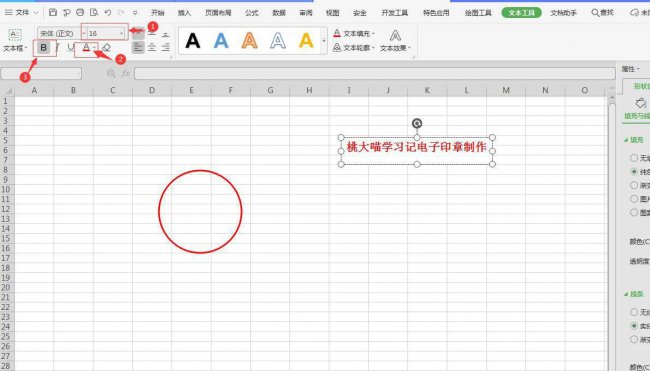
Task: Click the Save icon in quick access toolbar
Action: click(53, 12)
